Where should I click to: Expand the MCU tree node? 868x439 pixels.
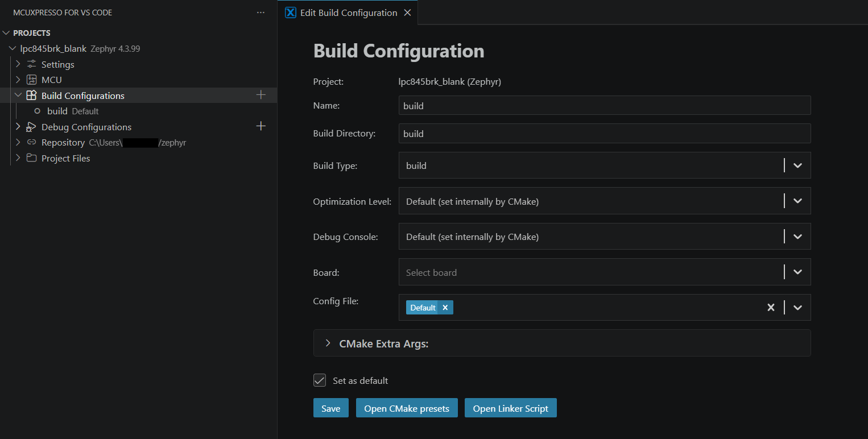pyautogui.click(x=18, y=80)
